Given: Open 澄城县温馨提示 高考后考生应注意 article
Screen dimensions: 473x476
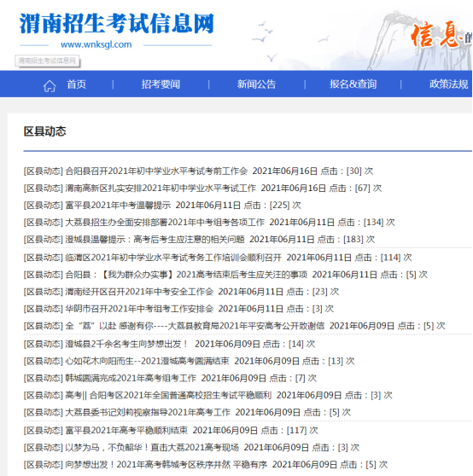Looking at the screenshot, I should click(155, 240).
